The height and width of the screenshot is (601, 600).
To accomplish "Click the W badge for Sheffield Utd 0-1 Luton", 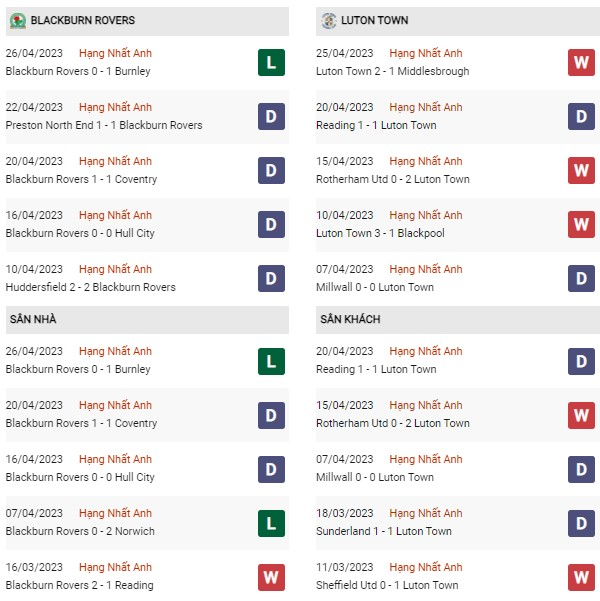I will click(x=582, y=577).
